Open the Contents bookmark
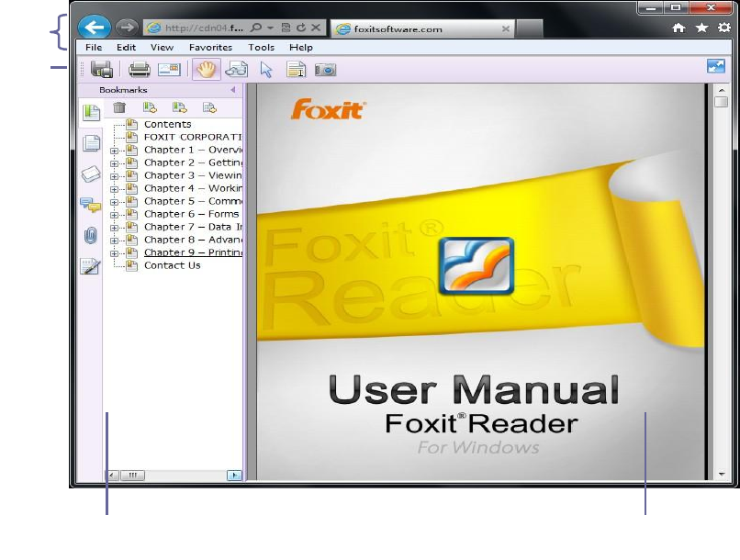 point(167,124)
